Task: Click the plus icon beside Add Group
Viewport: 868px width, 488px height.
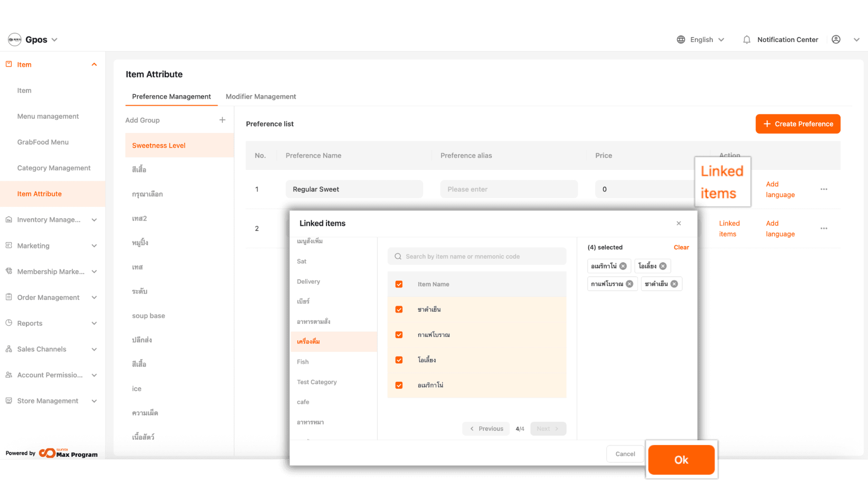Action: [222, 120]
